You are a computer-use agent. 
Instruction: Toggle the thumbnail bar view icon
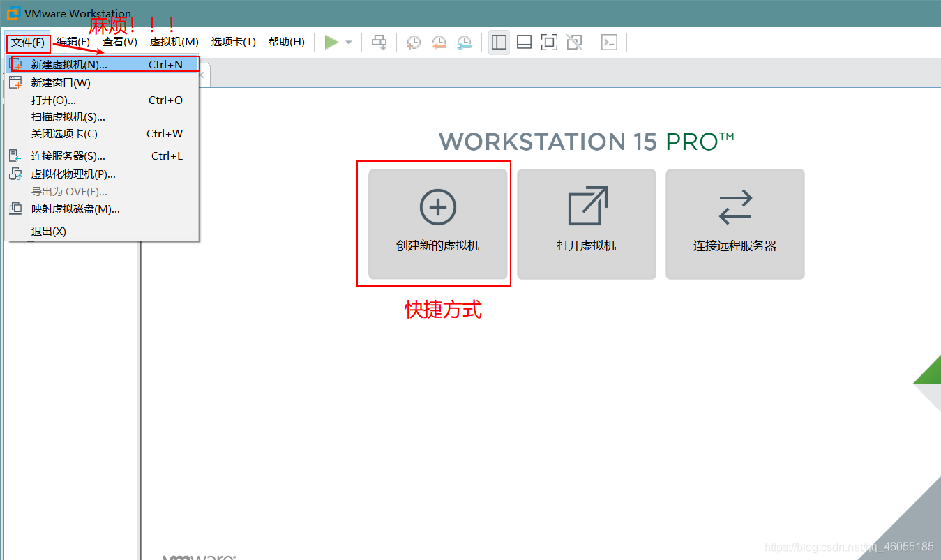(x=524, y=43)
